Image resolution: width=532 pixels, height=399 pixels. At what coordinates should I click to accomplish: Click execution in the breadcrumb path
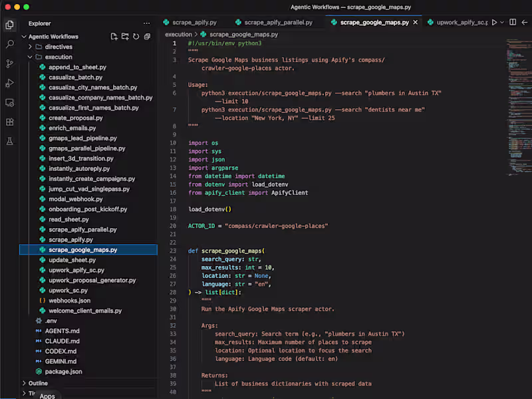[x=178, y=35]
